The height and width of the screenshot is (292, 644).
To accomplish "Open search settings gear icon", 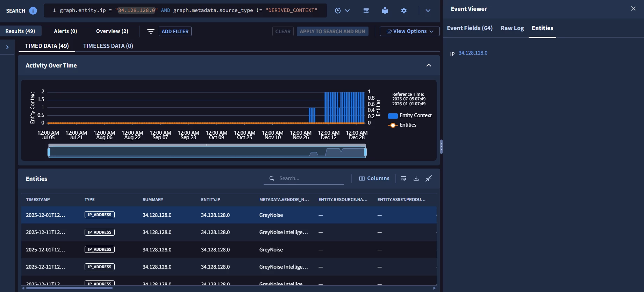I will coord(404,10).
